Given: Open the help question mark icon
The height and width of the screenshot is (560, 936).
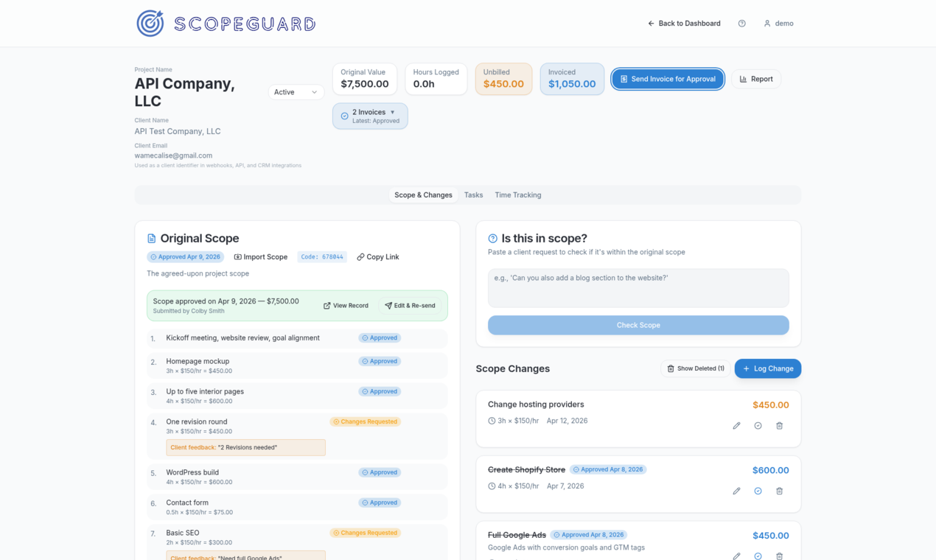Looking at the screenshot, I should [x=741, y=24].
